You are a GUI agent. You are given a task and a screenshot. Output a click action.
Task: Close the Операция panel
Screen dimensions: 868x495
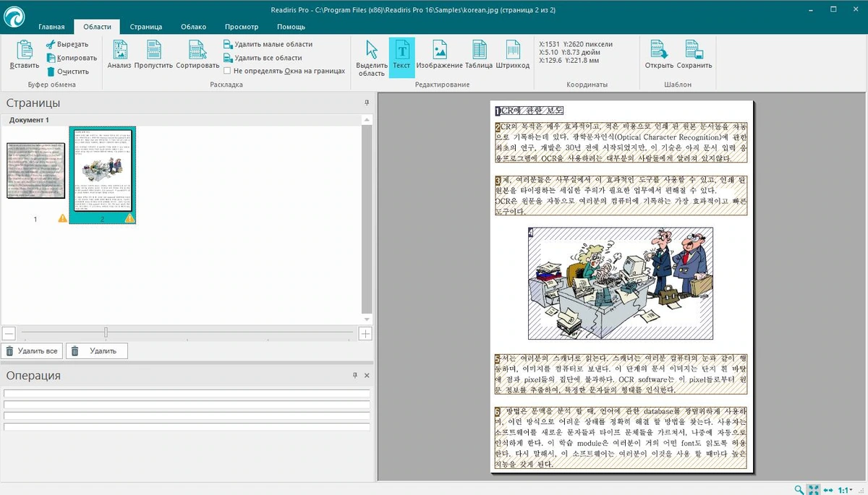pos(367,376)
